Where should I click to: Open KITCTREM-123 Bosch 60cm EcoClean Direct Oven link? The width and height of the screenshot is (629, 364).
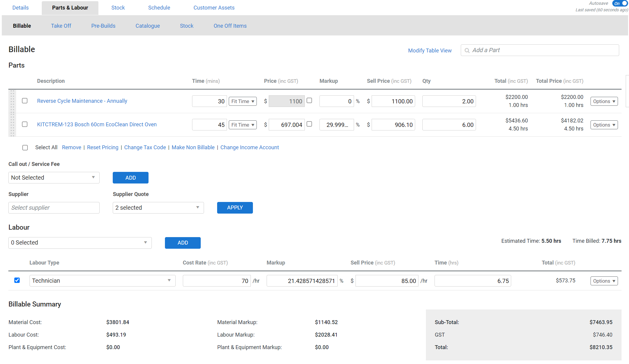pos(97,125)
